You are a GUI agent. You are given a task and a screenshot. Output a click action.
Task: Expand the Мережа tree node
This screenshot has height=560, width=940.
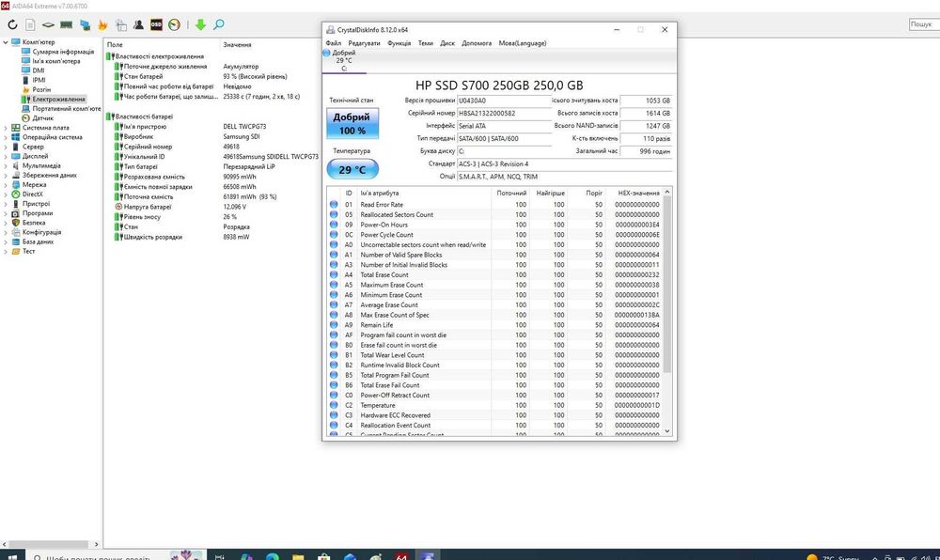click(6, 185)
